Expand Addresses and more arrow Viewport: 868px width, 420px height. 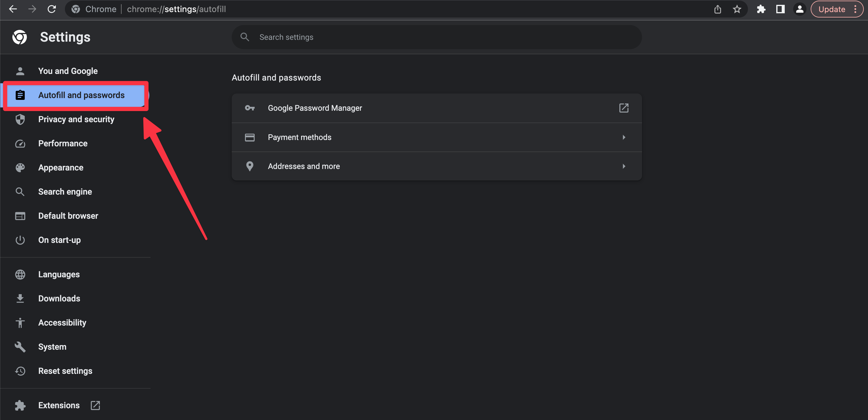[x=624, y=166]
